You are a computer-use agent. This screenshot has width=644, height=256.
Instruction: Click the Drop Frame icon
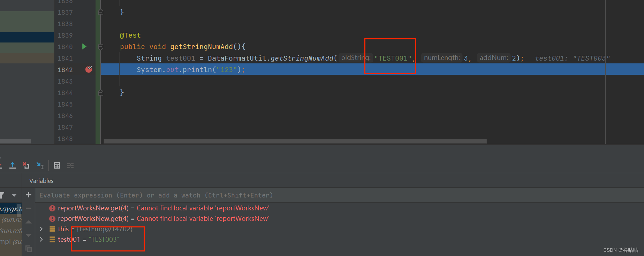(x=26, y=165)
